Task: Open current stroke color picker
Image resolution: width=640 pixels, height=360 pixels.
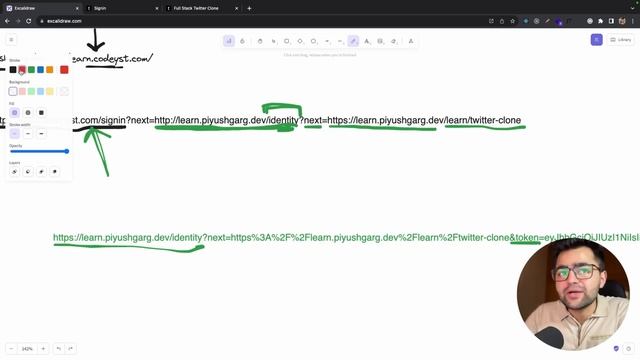Action: click(x=64, y=70)
